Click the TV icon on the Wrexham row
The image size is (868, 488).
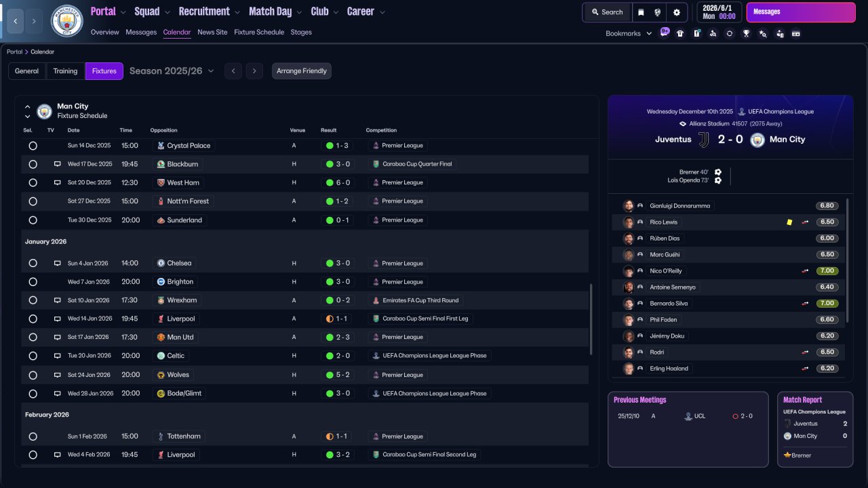pos(58,300)
